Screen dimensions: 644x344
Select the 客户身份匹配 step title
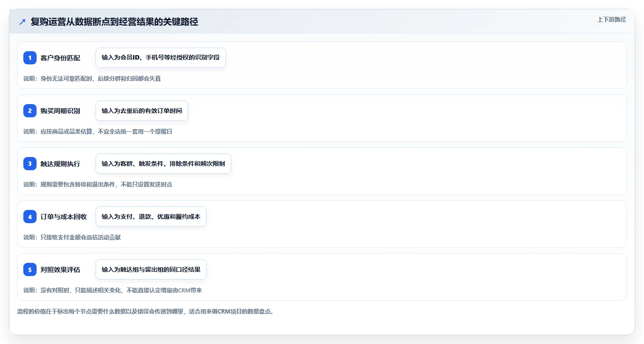coord(60,58)
